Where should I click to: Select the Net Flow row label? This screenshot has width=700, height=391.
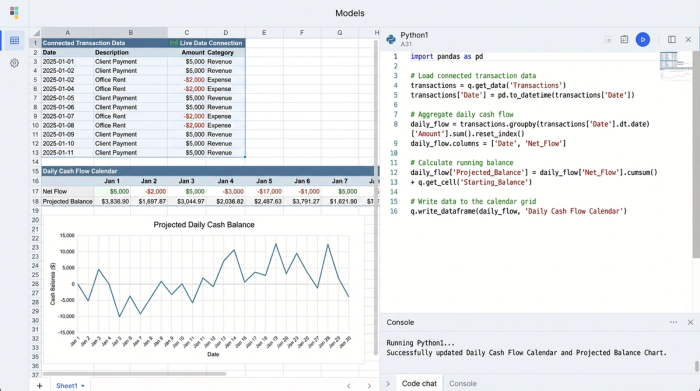(x=67, y=191)
